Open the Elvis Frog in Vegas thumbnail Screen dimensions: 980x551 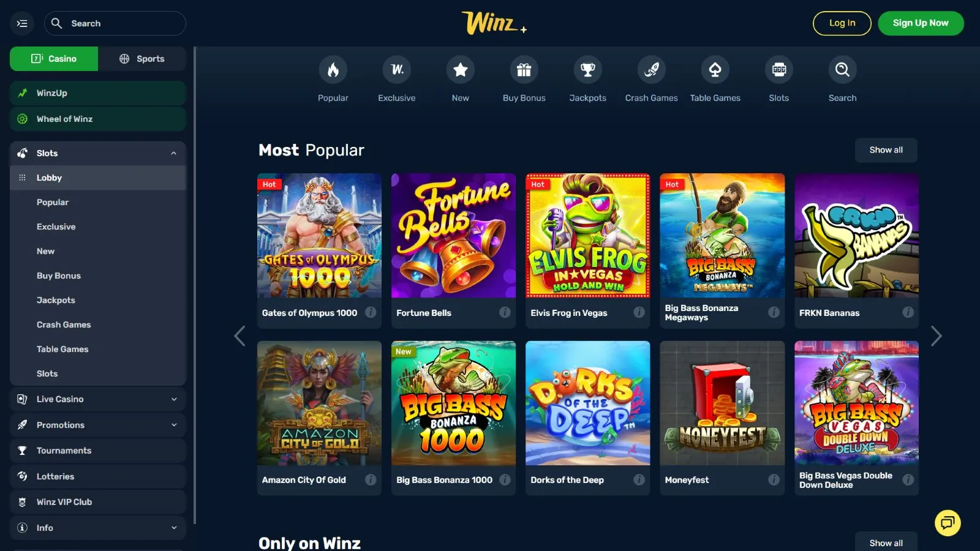(587, 235)
